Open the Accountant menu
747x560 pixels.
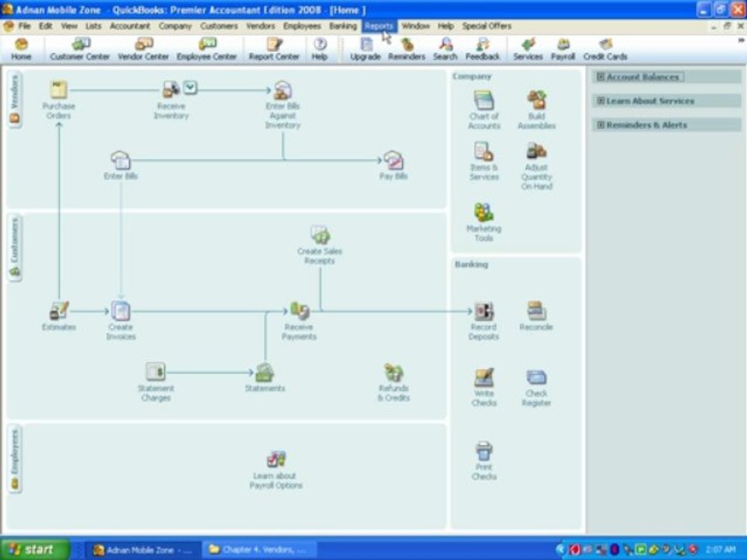pos(130,26)
